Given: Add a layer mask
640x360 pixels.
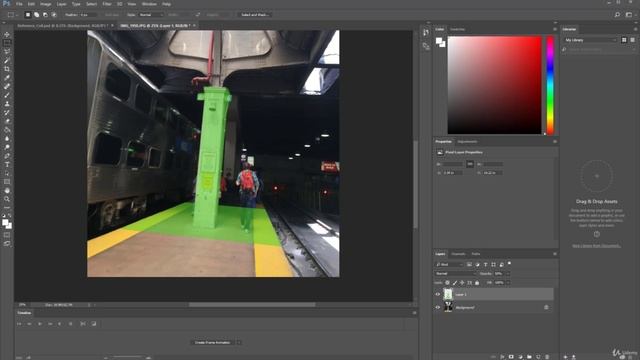Looking at the screenshot, I should [511, 357].
